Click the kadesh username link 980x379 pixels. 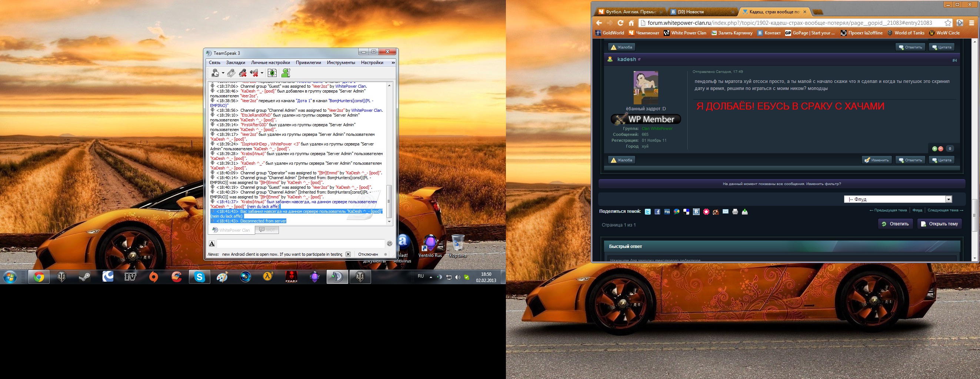click(627, 59)
